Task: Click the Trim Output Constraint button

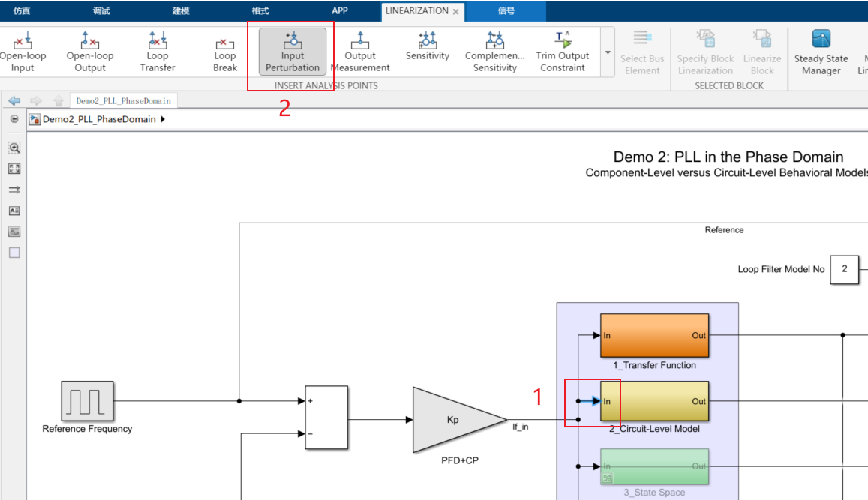Action: point(563,50)
